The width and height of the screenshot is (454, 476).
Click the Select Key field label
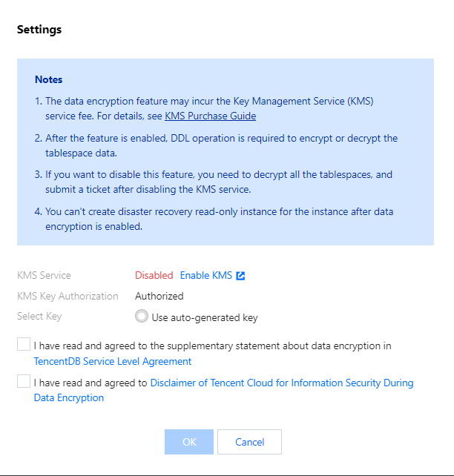click(39, 316)
